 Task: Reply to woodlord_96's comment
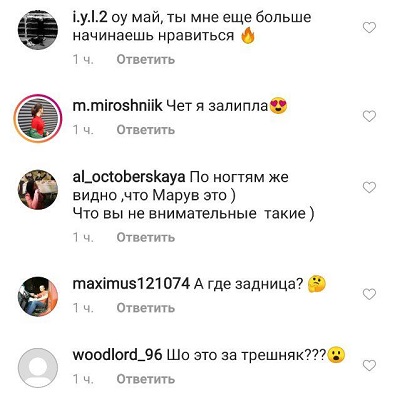146,379
